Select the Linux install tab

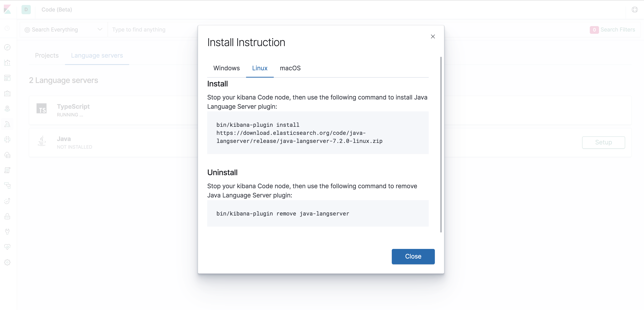tap(260, 68)
